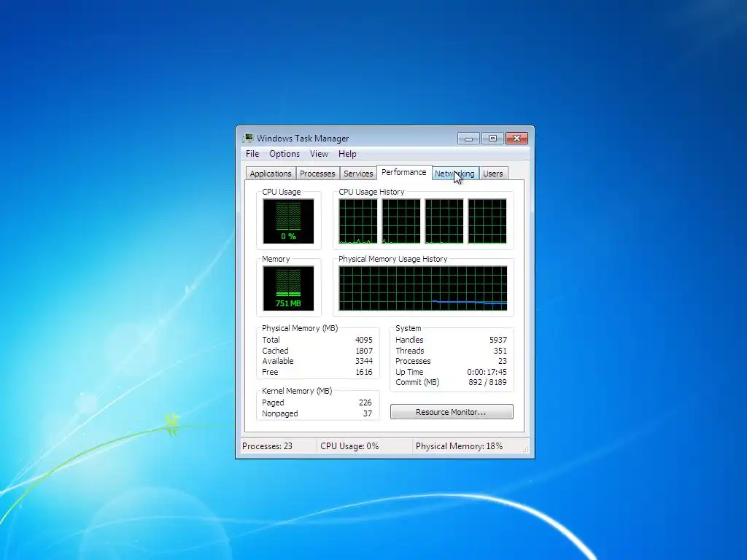Click the Paged kernel memory value 226
The height and width of the screenshot is (560, 747).
(365, 402)
